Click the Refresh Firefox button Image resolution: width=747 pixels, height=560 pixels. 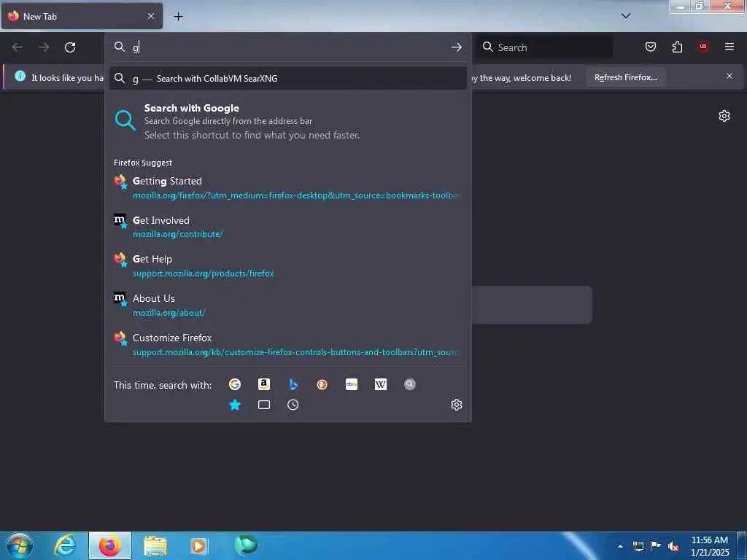625,77
